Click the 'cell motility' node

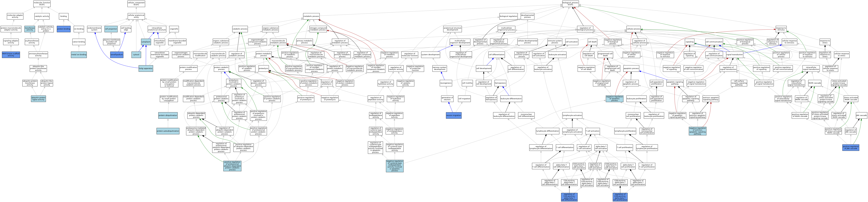[x=467, y=83]
